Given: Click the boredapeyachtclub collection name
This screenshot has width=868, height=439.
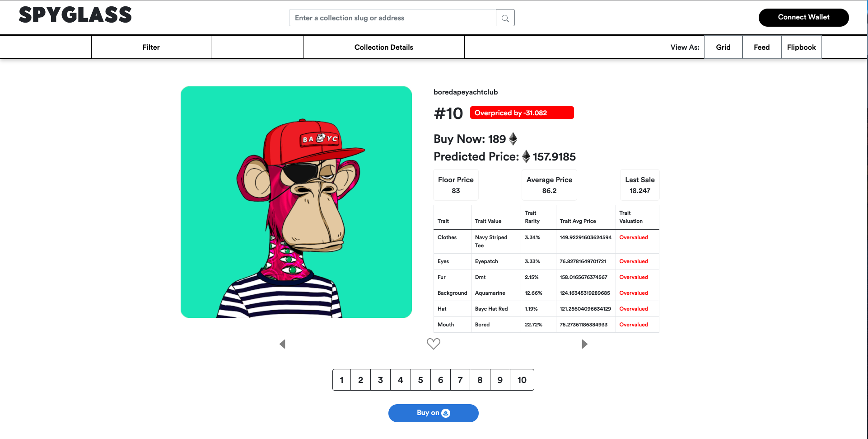Looking at the screenshot, I should tap(466, 92).
